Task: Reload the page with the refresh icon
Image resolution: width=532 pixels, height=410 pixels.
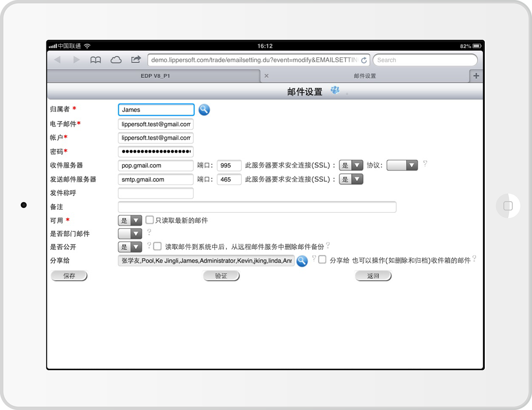Action: tap(364, 60)
